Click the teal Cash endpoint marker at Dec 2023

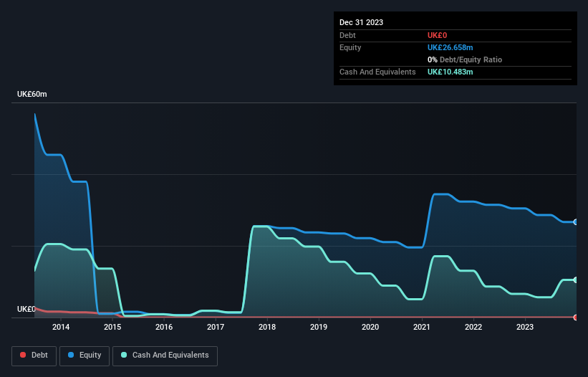click(576, 280)
